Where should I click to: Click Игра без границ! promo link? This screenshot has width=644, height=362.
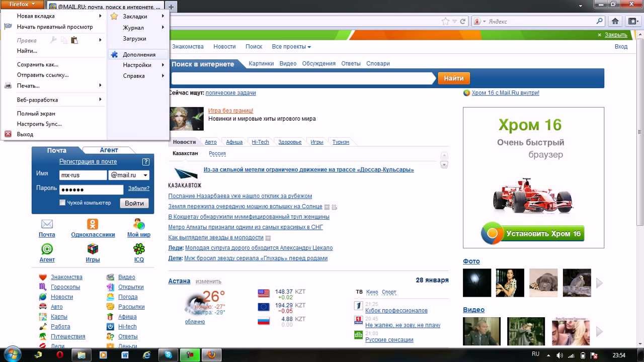coord(230,111)
